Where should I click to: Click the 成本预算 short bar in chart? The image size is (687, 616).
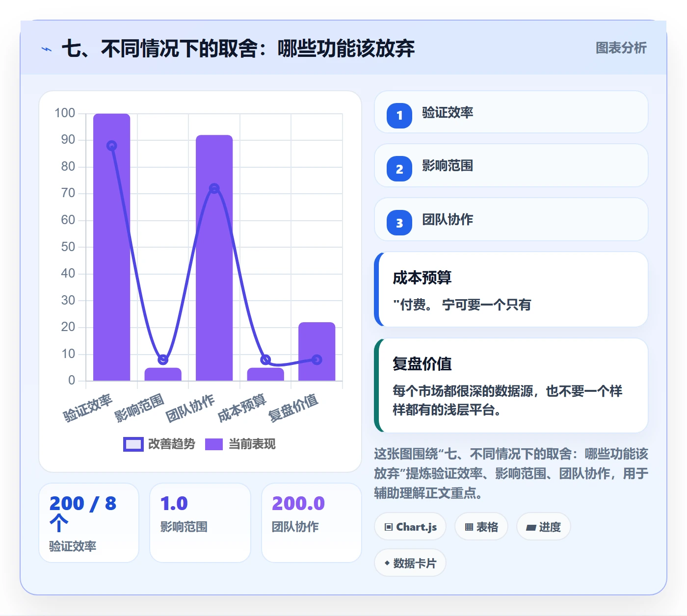click(x=265, y=374)
